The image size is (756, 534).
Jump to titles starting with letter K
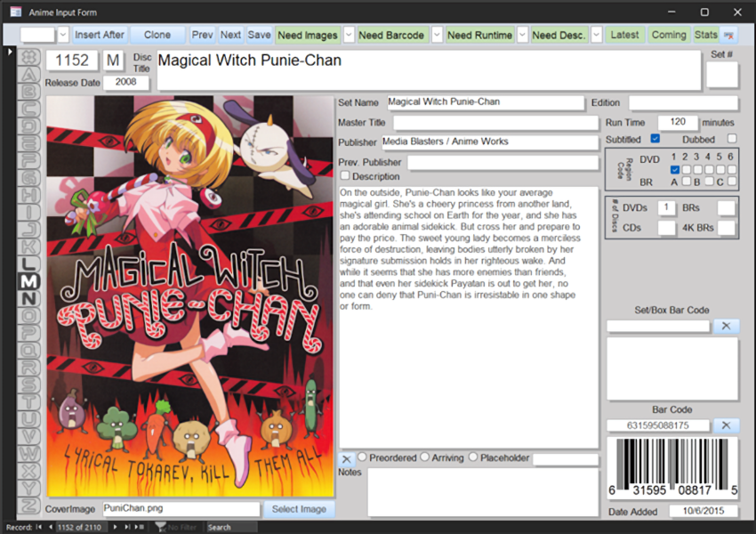click(29, 247)
